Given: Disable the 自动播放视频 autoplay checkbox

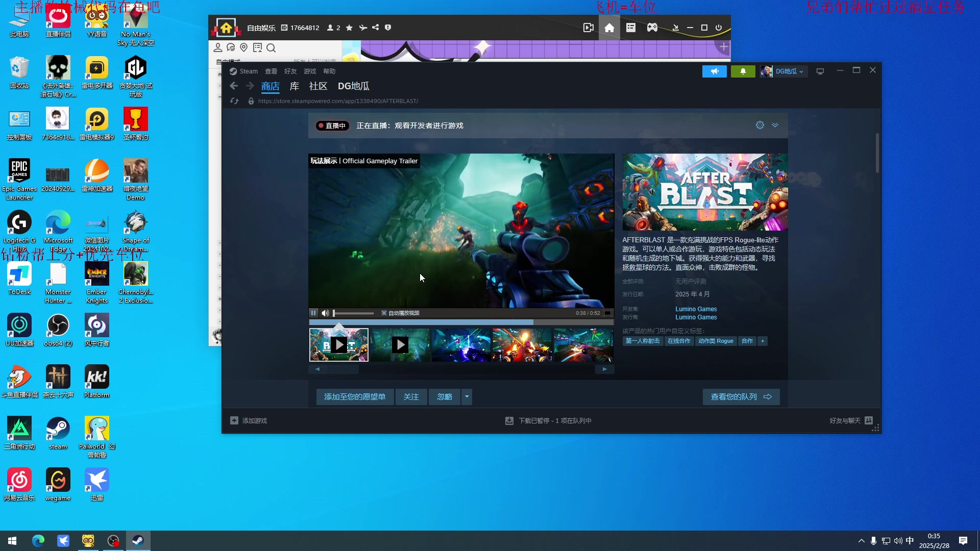Looking at the screenshot, I should click(384, 313).
